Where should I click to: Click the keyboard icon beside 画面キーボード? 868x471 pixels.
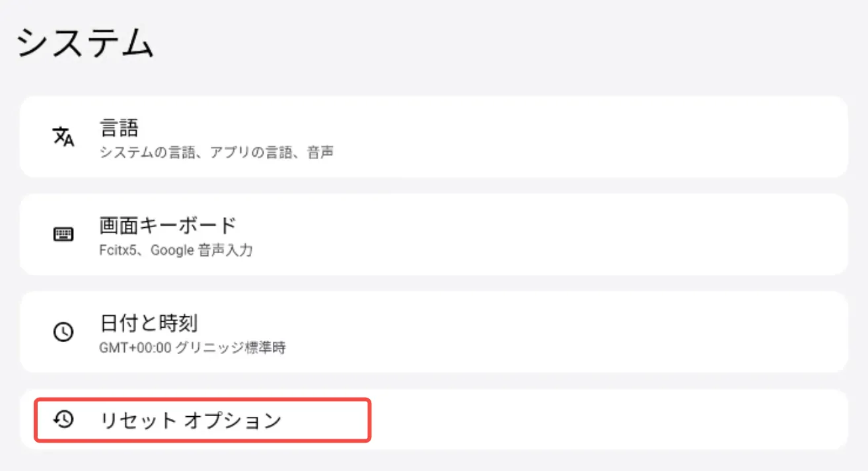[x=63, y=235]
